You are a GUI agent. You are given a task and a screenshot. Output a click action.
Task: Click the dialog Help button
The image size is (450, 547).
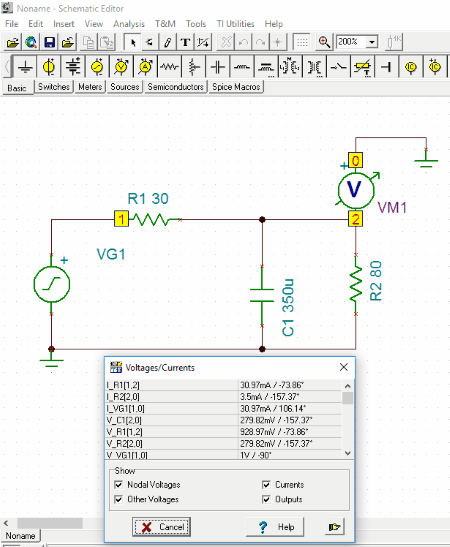[275, 527]
